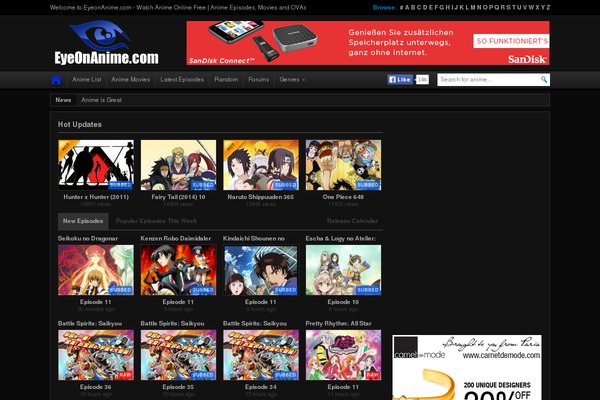The height and width of the screenshot is (400, 600).
Task: Open Battle Spirits Episode 35 thumbnail
Action: (178, 355)
